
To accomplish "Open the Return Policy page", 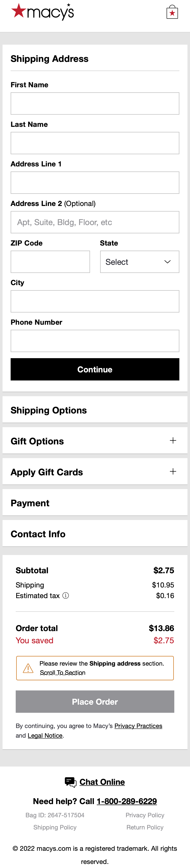I will [145, 827].
